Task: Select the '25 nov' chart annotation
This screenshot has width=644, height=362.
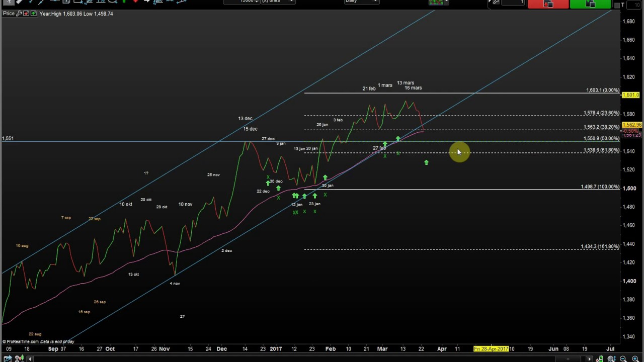Action: (213, 175)
